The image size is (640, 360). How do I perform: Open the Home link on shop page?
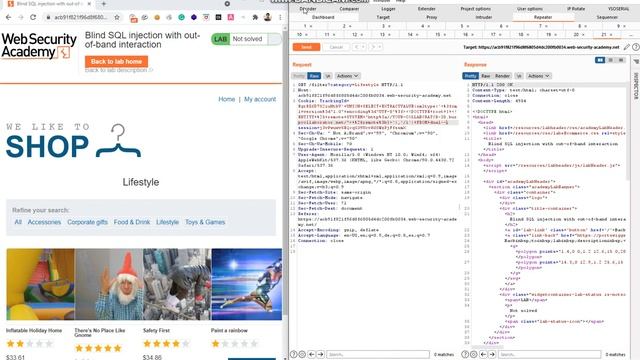(227, 99)
